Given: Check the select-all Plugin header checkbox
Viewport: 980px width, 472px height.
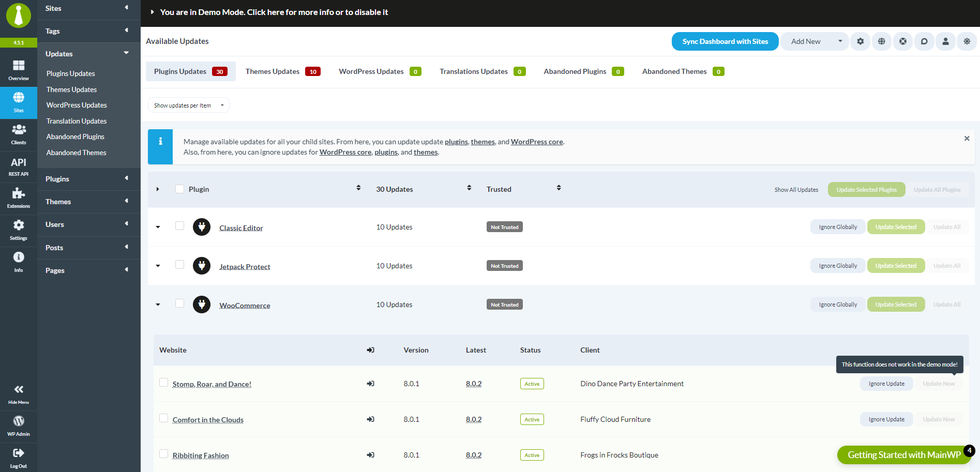Looking at the screenshot, I should click(x=179, y=189).
